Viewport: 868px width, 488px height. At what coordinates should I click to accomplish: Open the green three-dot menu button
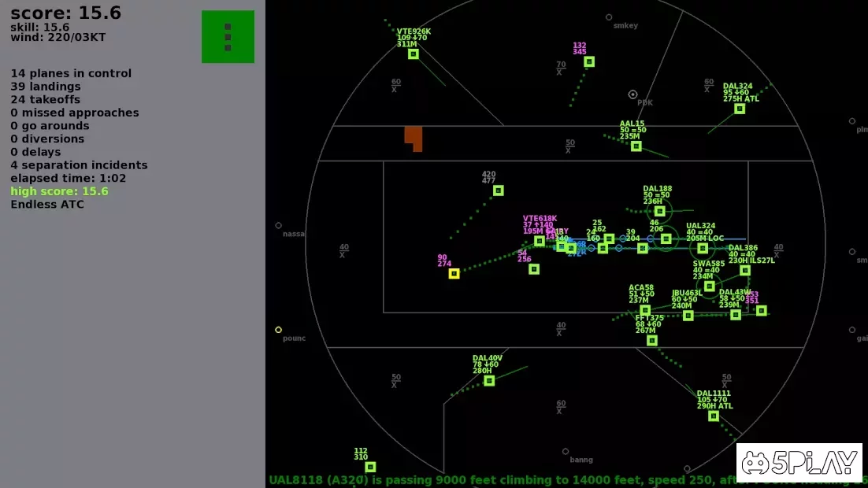(228, 36)
